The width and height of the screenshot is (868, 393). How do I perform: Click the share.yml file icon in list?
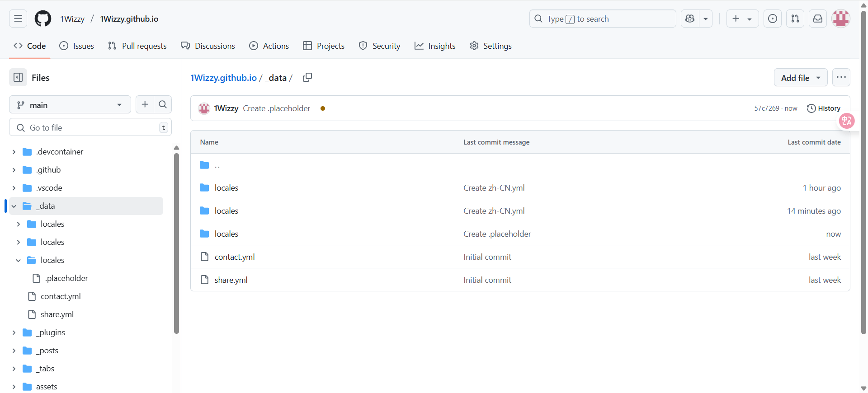tap(204, 280)
